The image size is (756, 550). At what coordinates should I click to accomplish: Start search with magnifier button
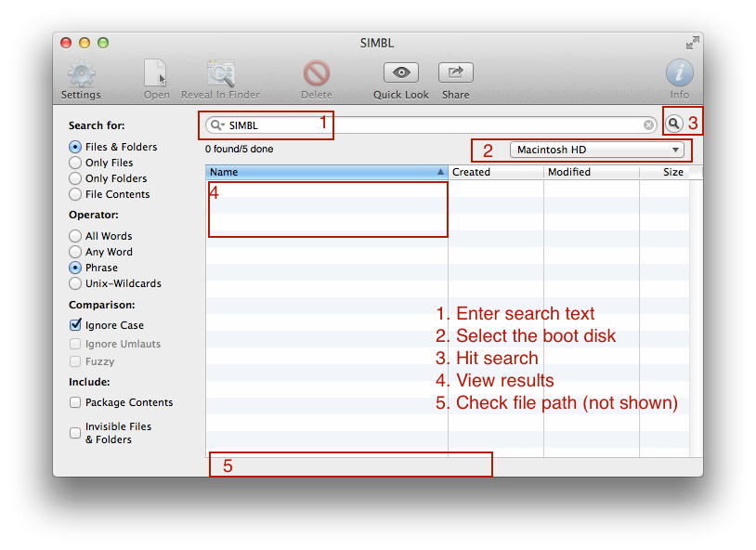tap(674, 124)
